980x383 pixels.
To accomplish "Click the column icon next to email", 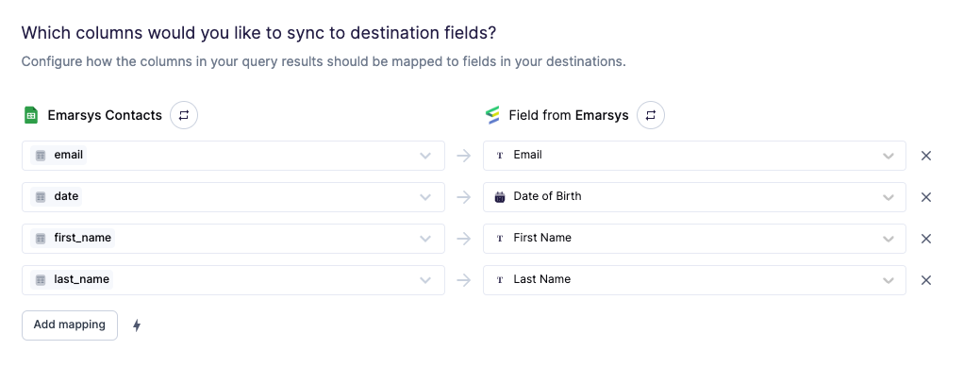I will click(x=41, y=156).
